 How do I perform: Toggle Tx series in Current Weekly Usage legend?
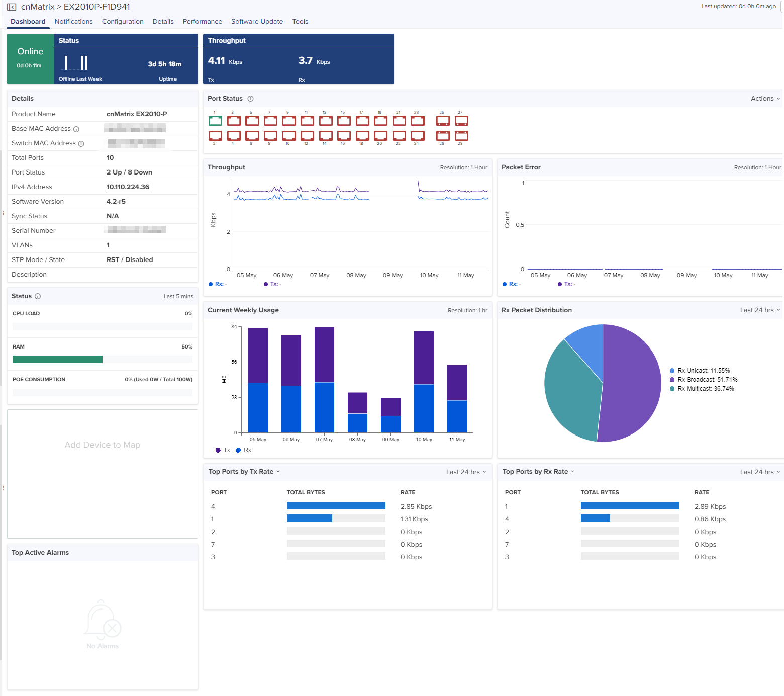pyautogui.click(x=223, y=450)
